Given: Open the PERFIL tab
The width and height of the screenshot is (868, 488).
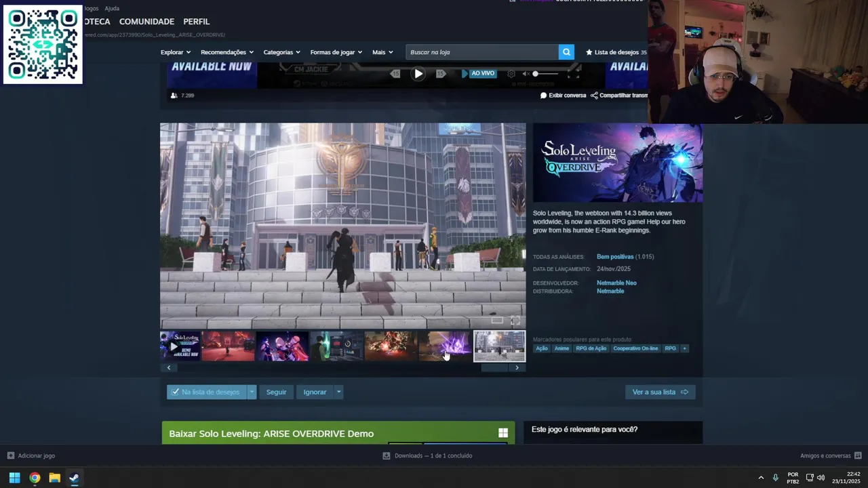Looking at the screenshot, I should tap(197, 22).
